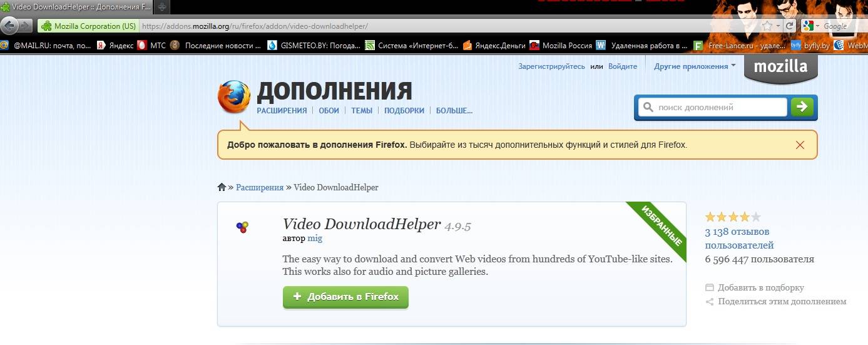Open the @MAIL.RU bookmark

46,46
